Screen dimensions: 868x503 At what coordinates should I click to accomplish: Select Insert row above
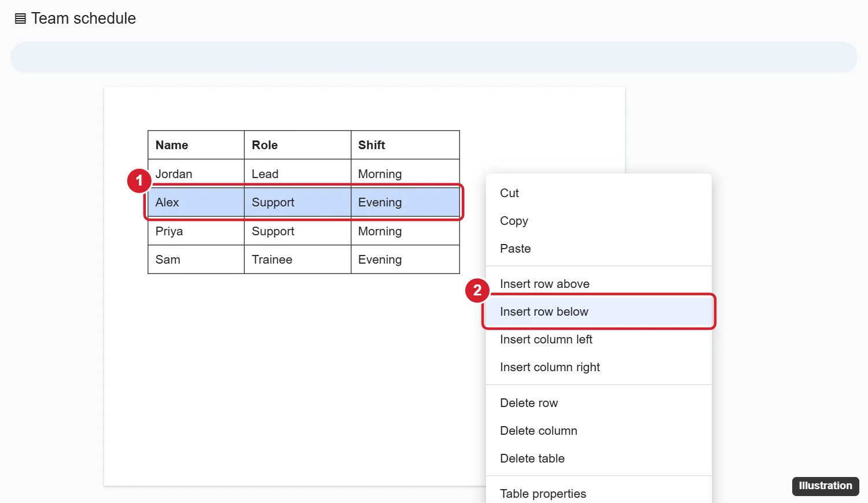(x=599, y=284)
